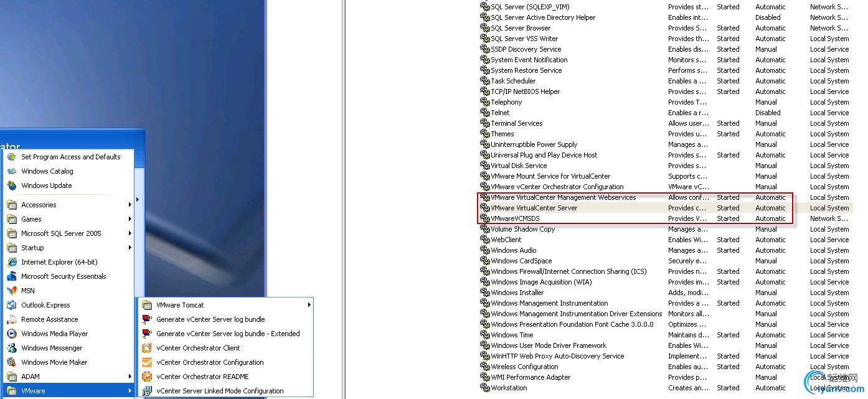Expand the VMware submenu arrow

coord(130,391)
